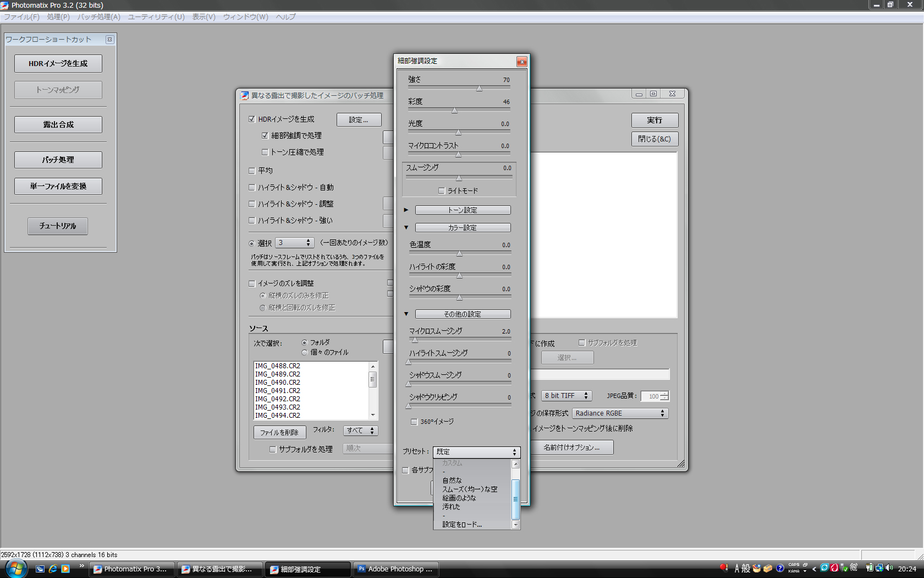Image resolution: width=924 pixels, height=578 pixels.
Task: Click the batch dialog title bar icon
Action: tap(245, 95)
